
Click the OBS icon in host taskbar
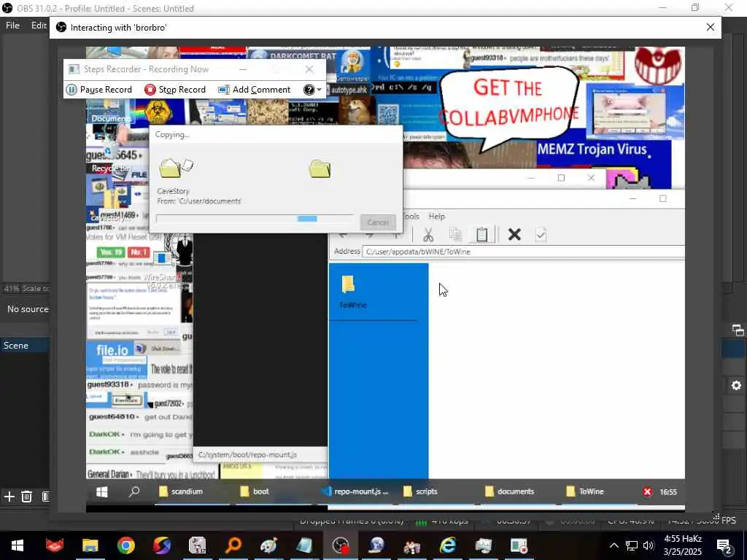point(341,545)
